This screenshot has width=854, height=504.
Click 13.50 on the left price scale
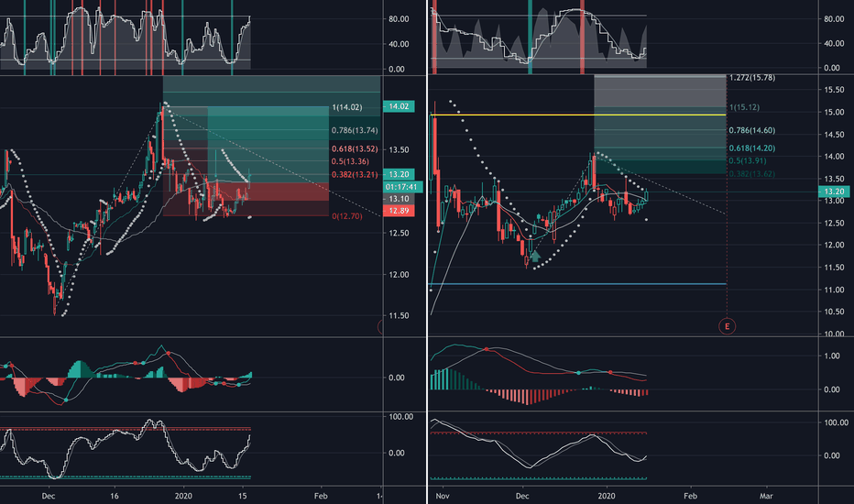[x=399, y=149]
